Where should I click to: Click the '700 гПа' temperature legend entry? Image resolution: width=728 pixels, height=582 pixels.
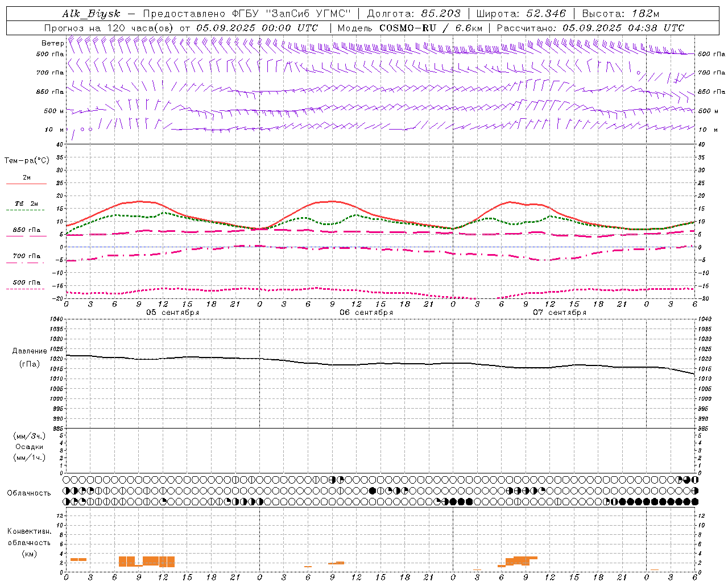tap(26, 256)
